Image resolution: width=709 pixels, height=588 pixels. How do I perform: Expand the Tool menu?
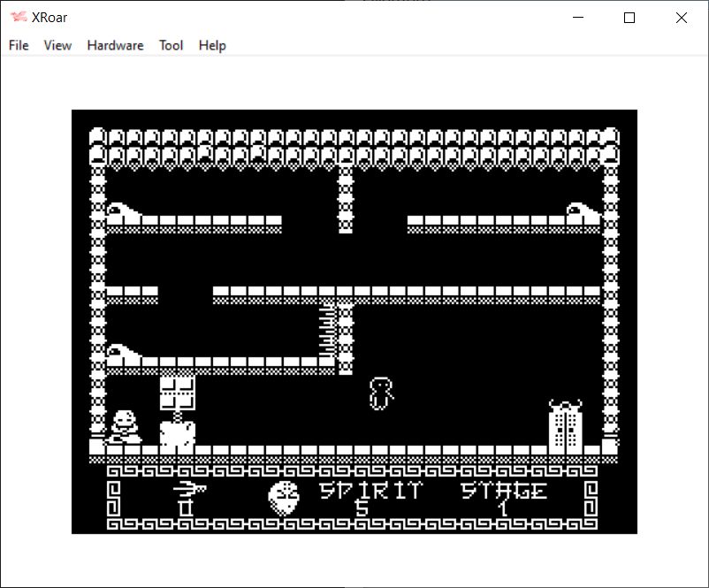click(x=171, y=45)
